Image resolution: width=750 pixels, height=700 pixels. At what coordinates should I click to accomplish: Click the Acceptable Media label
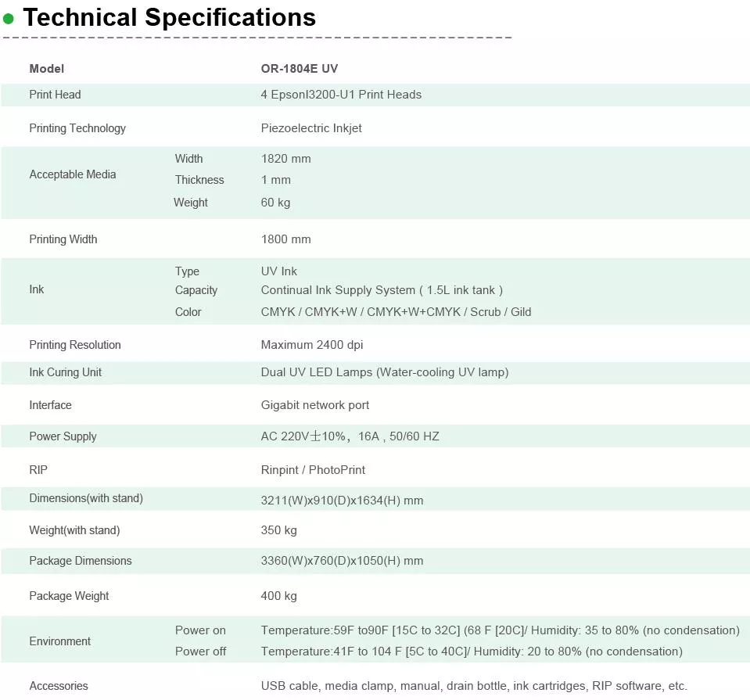(72, 174)
